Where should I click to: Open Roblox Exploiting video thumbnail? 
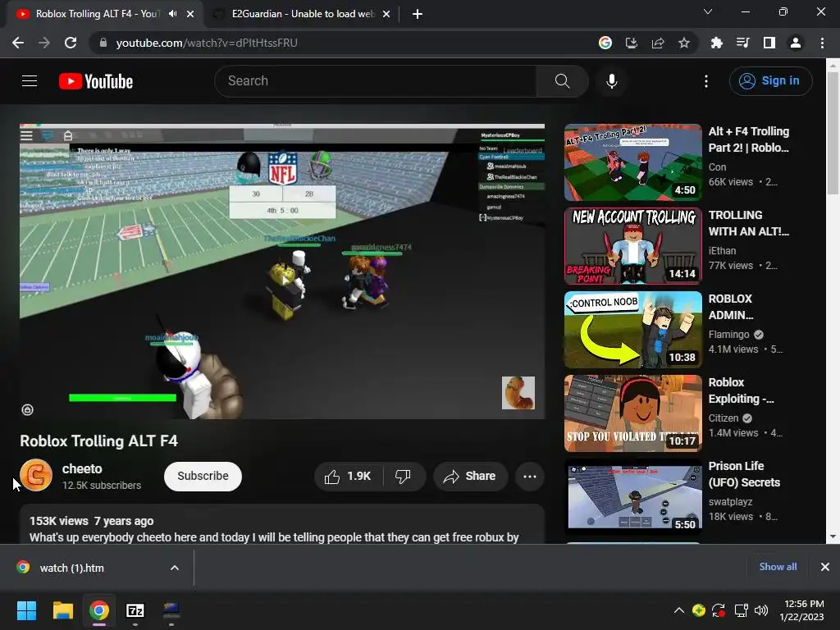pyautogui.click(x=633, y=413)
